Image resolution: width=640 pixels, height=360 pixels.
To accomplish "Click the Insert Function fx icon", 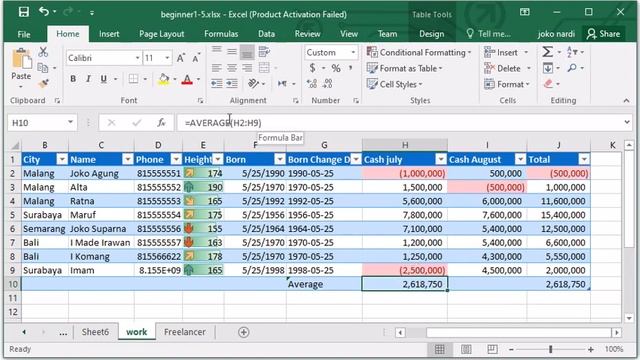I will coord(161,122).
